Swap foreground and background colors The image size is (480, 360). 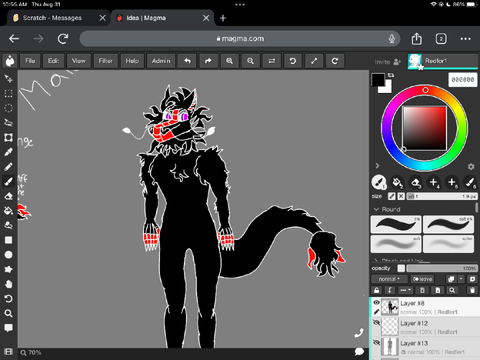pyautogui.click(x=391, y=75)
